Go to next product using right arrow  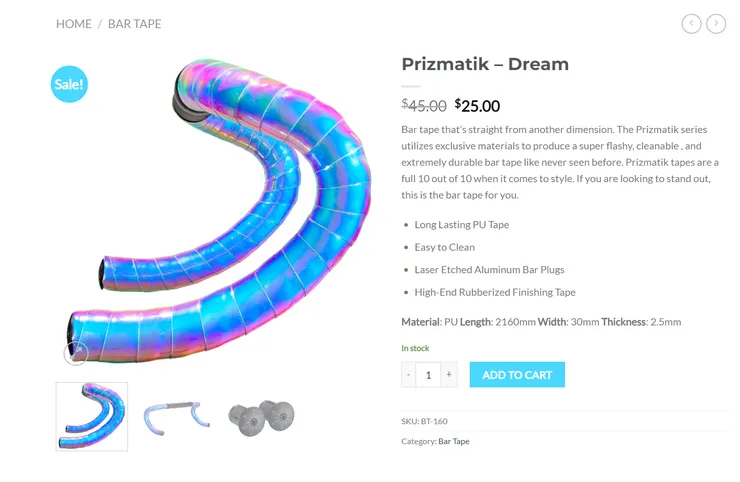pos(716,24)
